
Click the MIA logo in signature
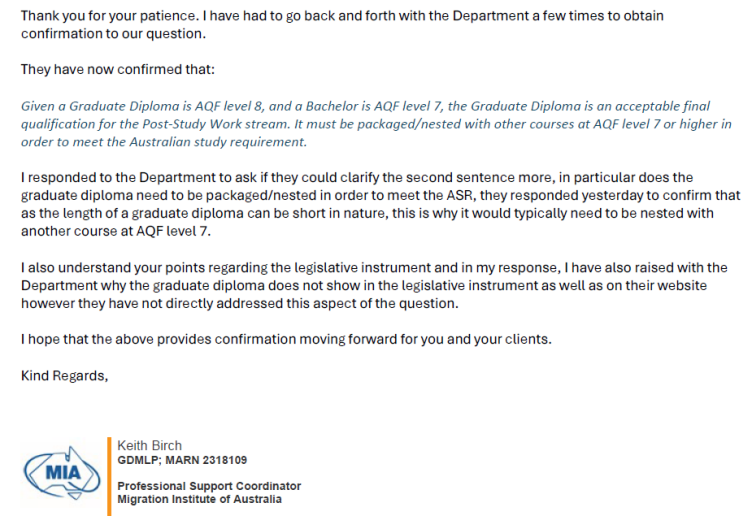point(62,473)
